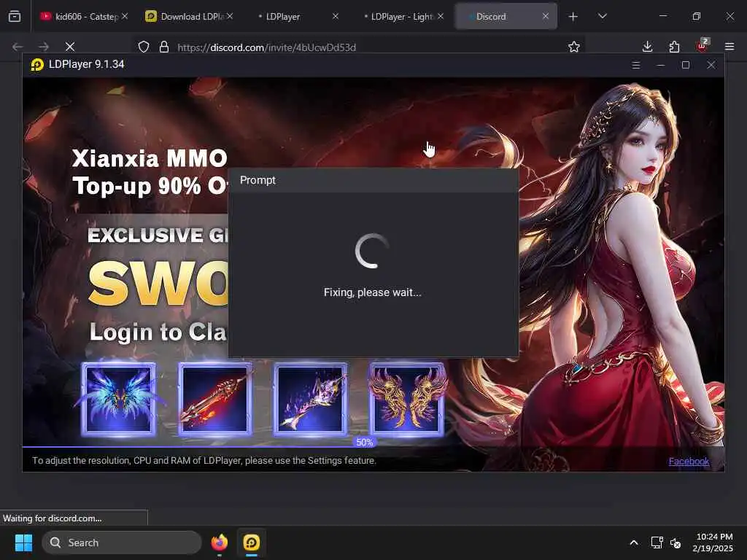The image size is (747, 560).
Task: Select the red flaming sword thumbnail
Action: click(x=215, y=399)
